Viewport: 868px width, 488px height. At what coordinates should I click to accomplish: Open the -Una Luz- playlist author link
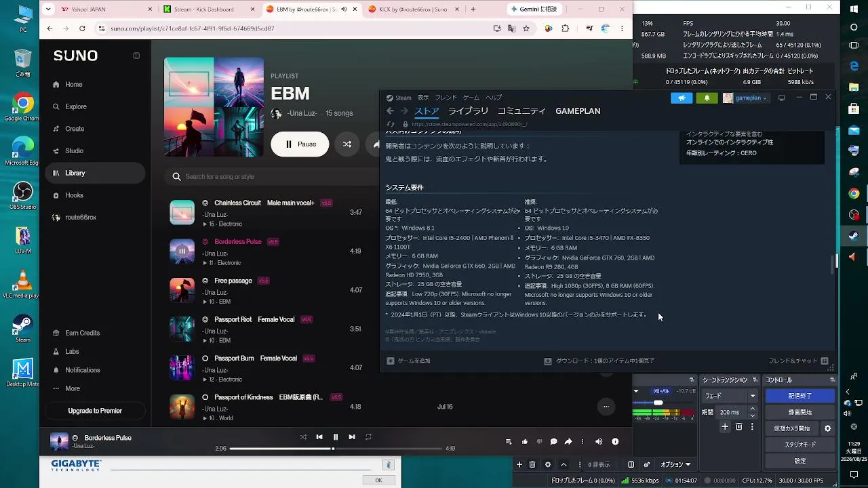(302, 113)
